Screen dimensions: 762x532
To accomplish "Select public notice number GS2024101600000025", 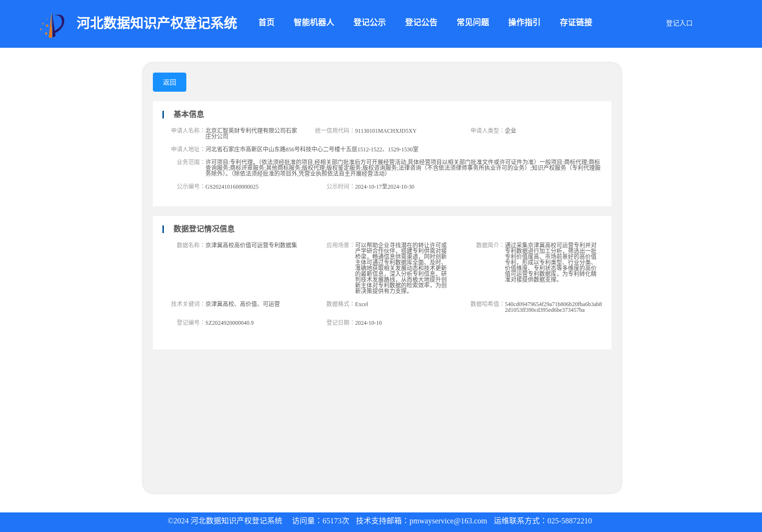I will pyautogui.click(x=232, y=187).
